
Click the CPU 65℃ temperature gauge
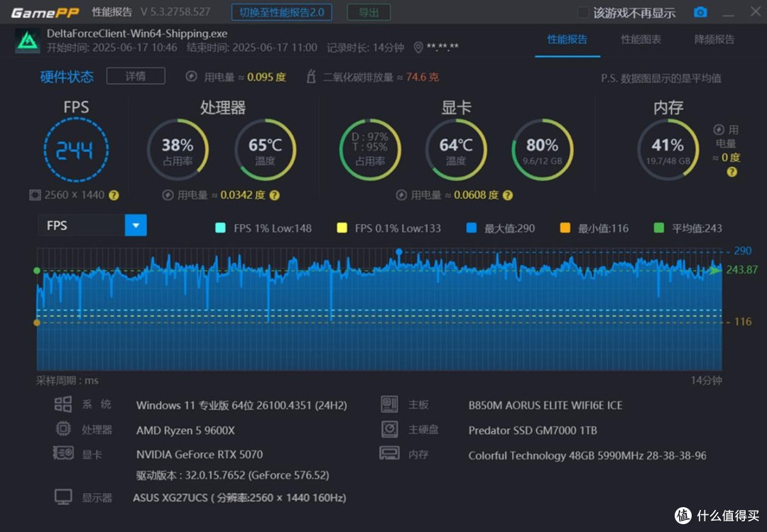click(265, 150)
